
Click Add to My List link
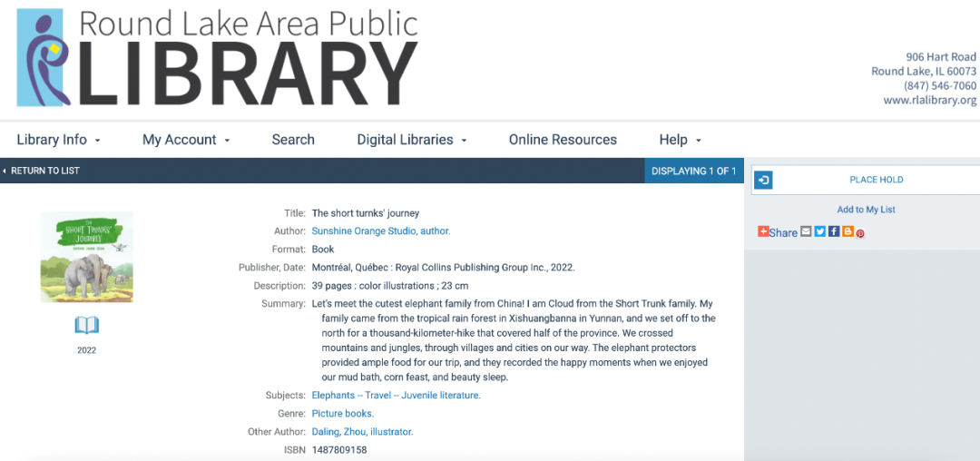866,210
